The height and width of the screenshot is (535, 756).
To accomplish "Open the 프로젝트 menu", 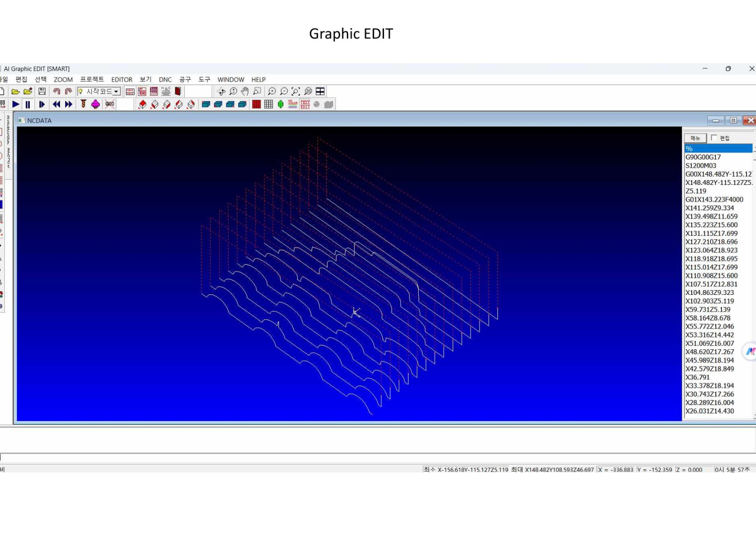I will pyautogui.click(x=92, y=79).
